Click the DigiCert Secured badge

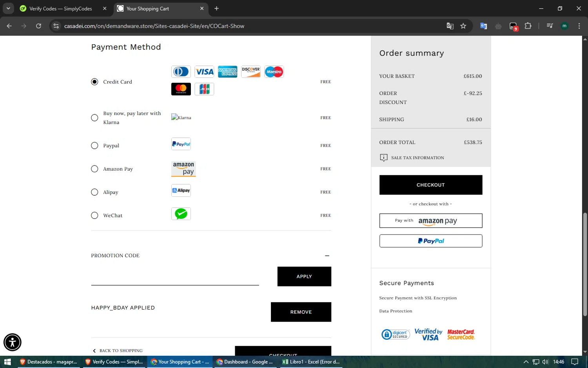point(396,334)
